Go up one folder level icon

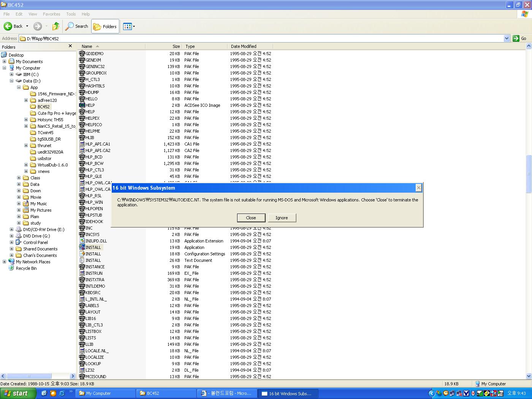coord(56,26)
